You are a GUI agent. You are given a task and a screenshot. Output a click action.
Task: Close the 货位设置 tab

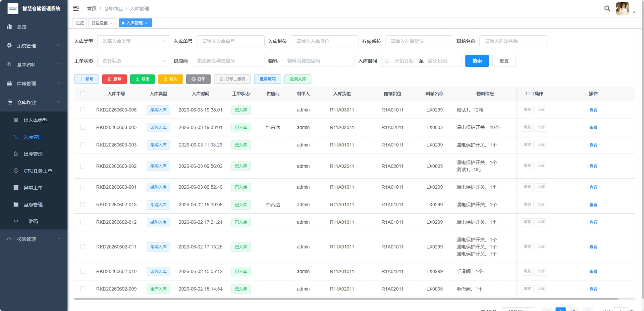111,23
